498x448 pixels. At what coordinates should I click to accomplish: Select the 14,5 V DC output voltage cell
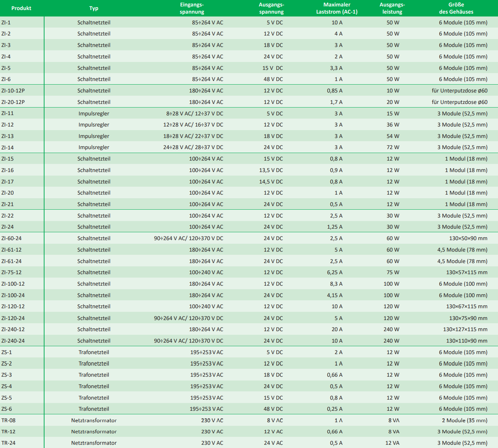tap(271, 182)
